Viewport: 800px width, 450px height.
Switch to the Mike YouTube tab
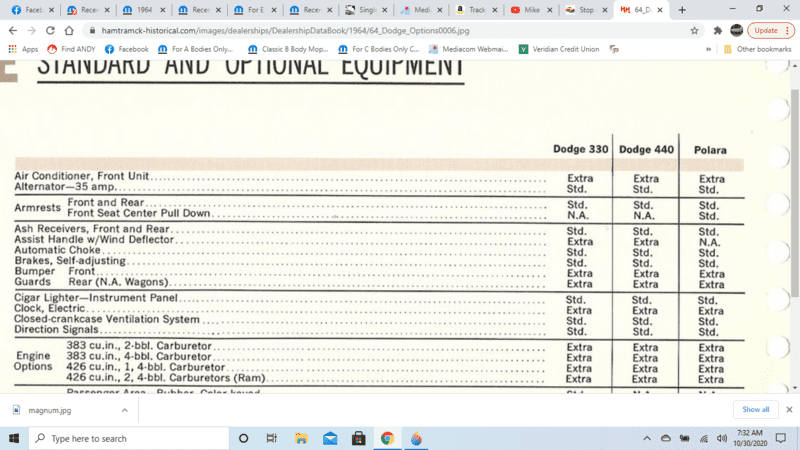coord(532,10)
